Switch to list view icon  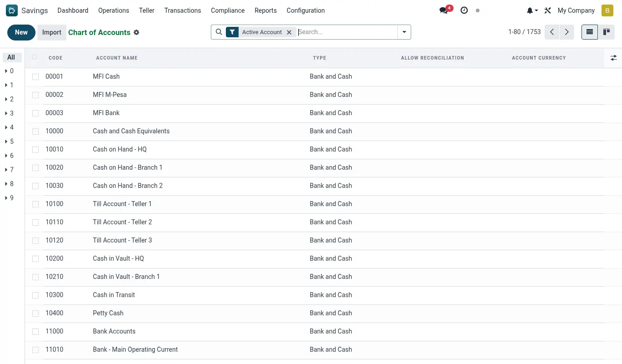590,32
